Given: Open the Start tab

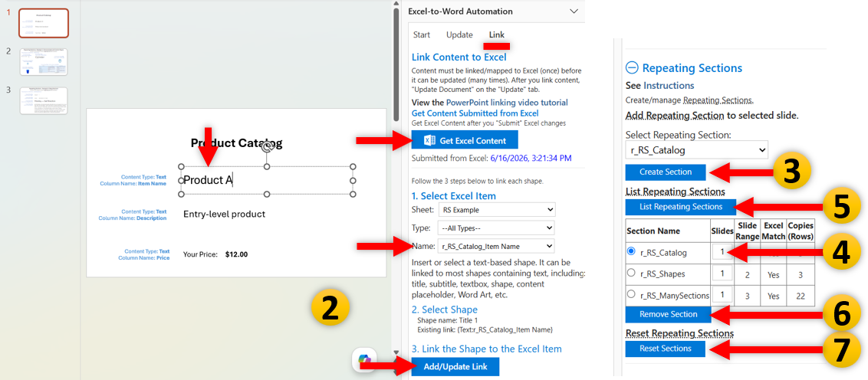Looking at the screenshot, I should [x=421, y=34].
